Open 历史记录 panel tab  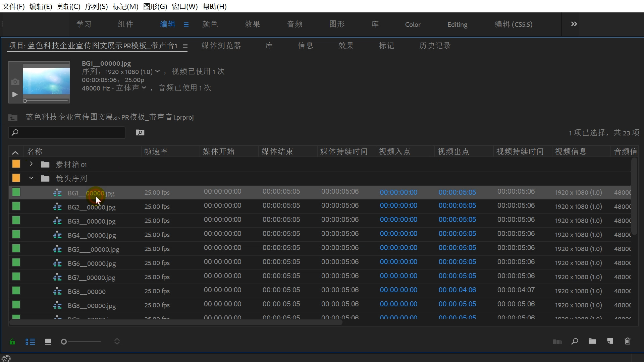pos(435,46)
